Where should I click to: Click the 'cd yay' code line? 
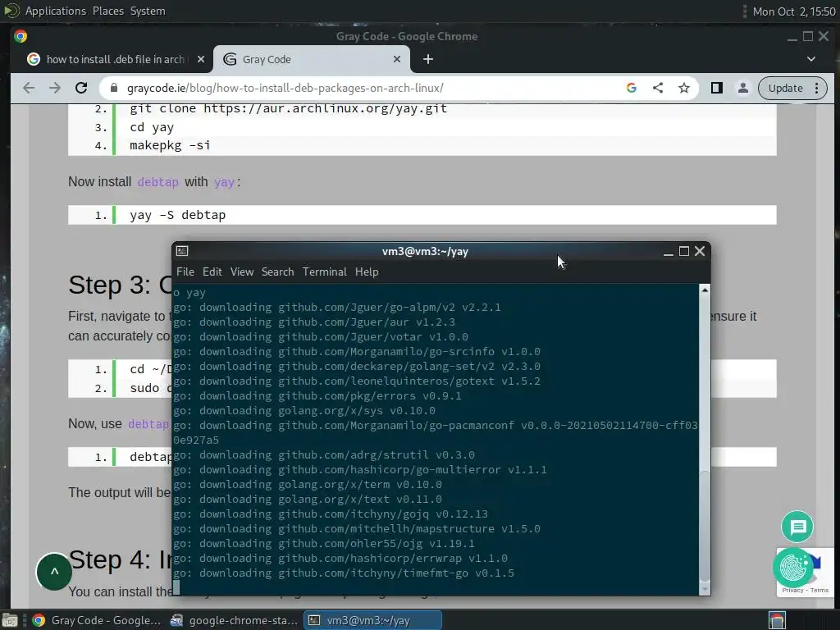tap(152, 127)
